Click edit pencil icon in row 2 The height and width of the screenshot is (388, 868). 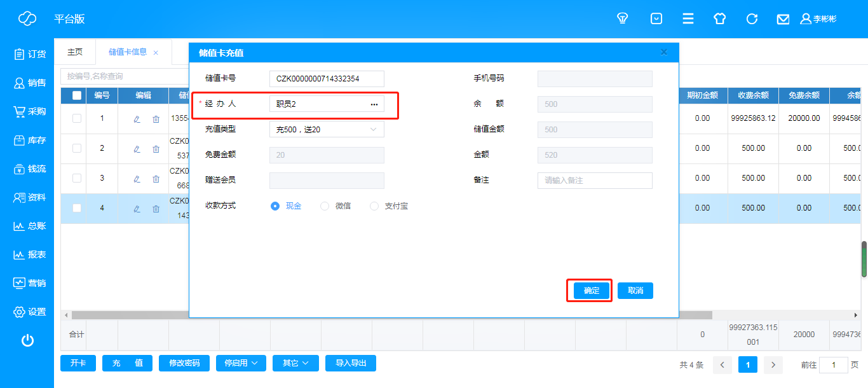click(x=137, y=149)
